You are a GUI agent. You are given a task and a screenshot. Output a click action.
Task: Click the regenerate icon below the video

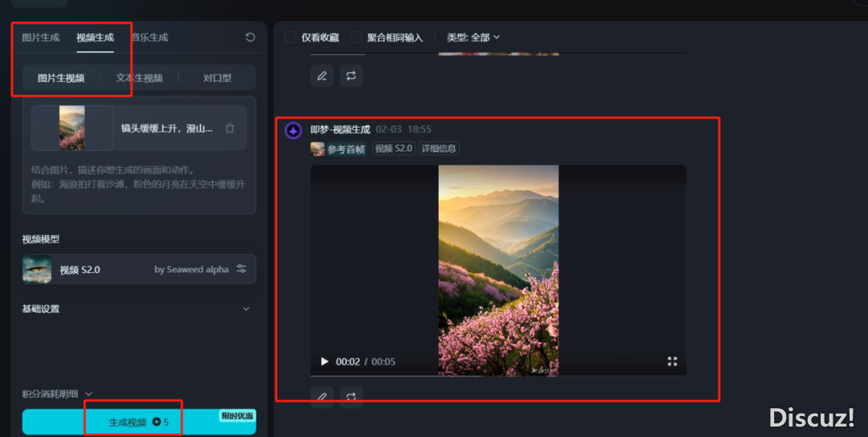pos(351,397)
